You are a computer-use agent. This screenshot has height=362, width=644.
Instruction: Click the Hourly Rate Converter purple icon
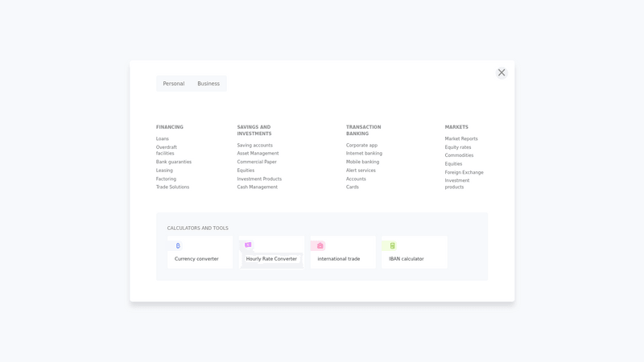248,245
